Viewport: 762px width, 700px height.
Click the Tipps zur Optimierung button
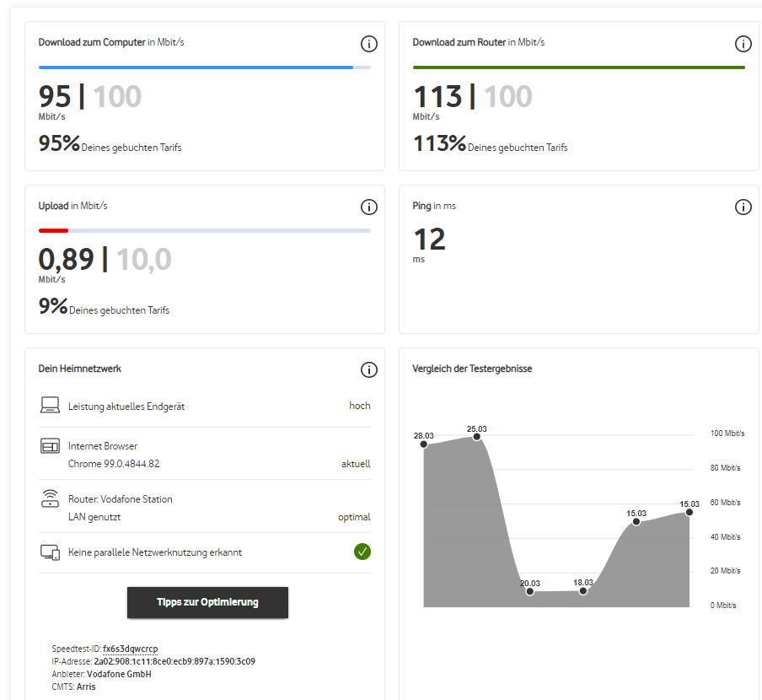[x=207, y=602]
